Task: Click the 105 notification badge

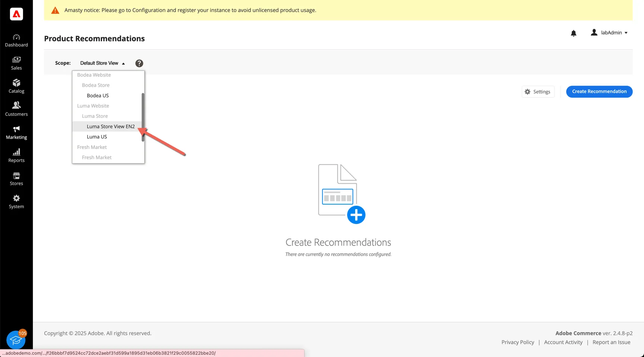Action: (23, 333)
